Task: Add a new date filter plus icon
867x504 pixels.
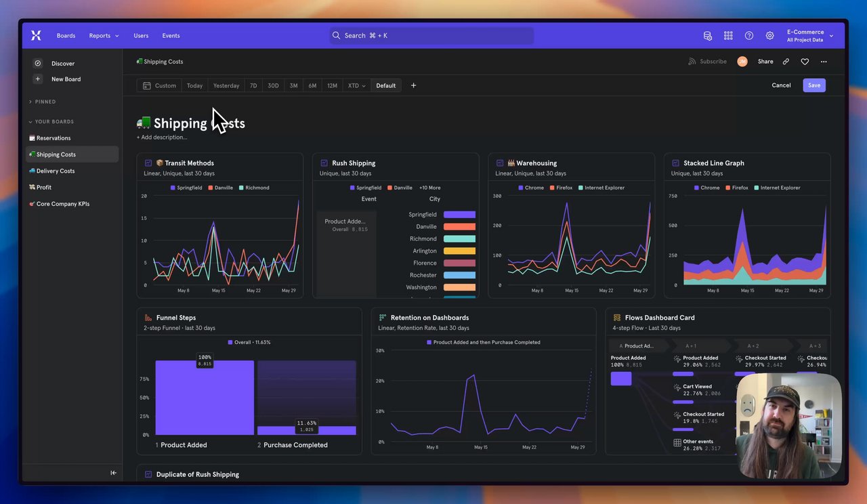Action: click(414, 85)
